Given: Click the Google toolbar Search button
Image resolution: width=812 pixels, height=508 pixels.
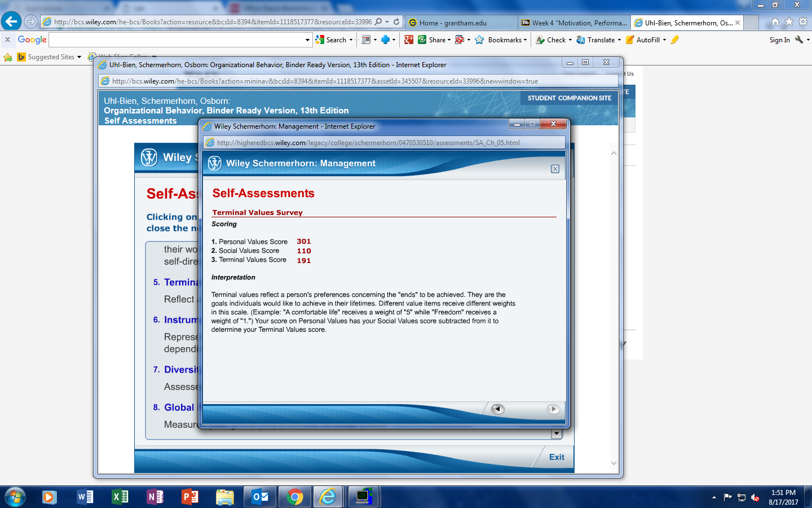Looking at the screenshot, I should [x=332, y=40].
